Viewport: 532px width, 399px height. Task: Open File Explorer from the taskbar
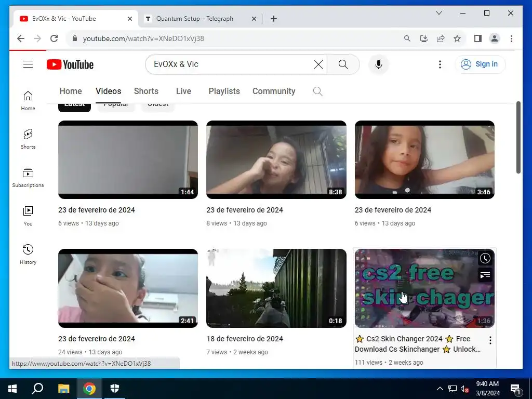pyautogui.click(x=63, y=389)
